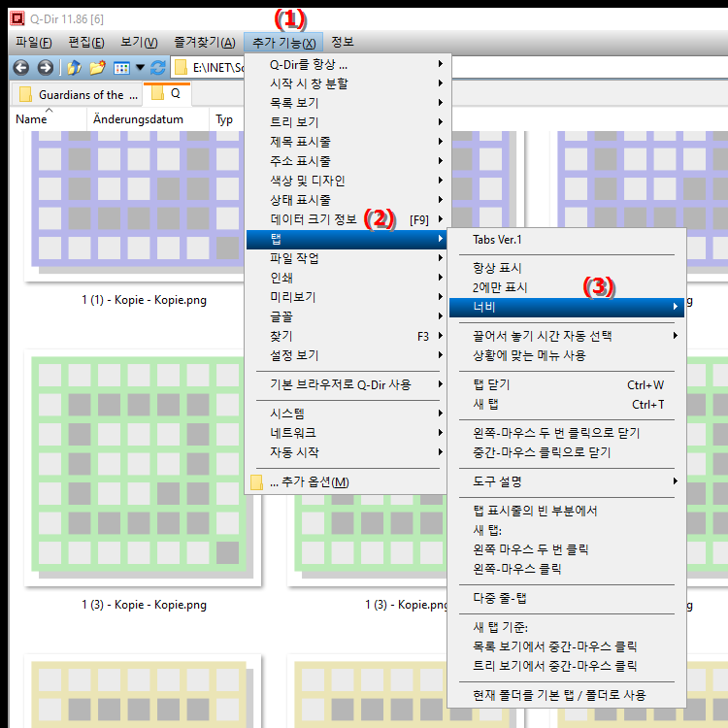Open the 즐겨찾기(A) menu
728x728 pixels.
205,43
